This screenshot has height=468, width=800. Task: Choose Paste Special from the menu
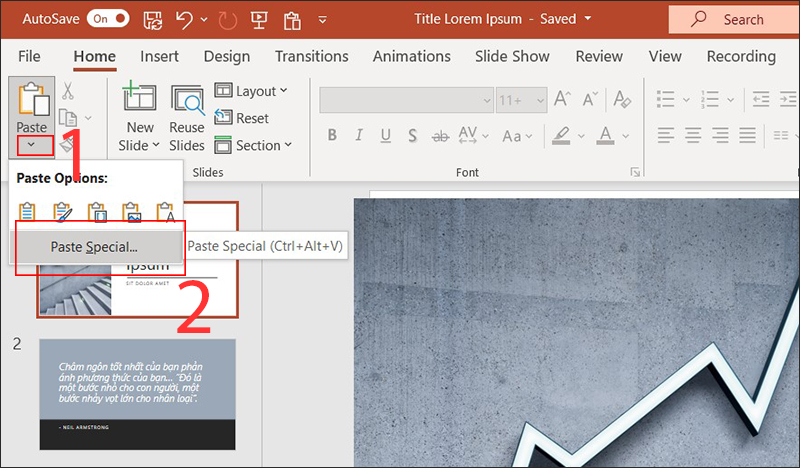(x=94, y=246)
